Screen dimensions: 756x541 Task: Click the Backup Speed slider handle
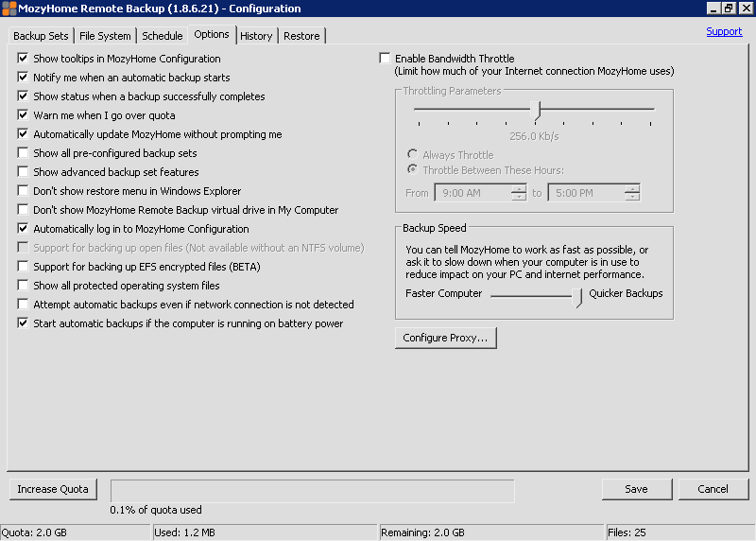[577, 297]
